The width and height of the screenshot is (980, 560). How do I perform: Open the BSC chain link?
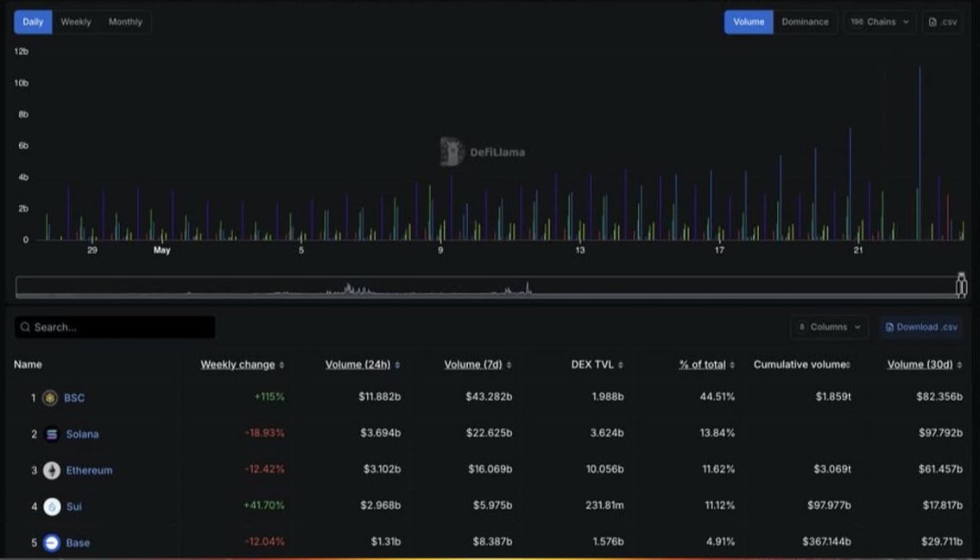[x=74, y=398]
